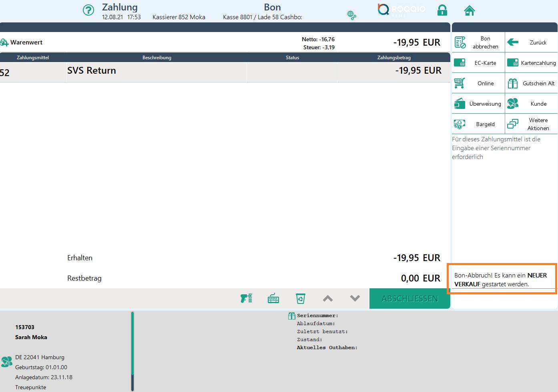Click the Warenwert basket icon

pos(4,42)
